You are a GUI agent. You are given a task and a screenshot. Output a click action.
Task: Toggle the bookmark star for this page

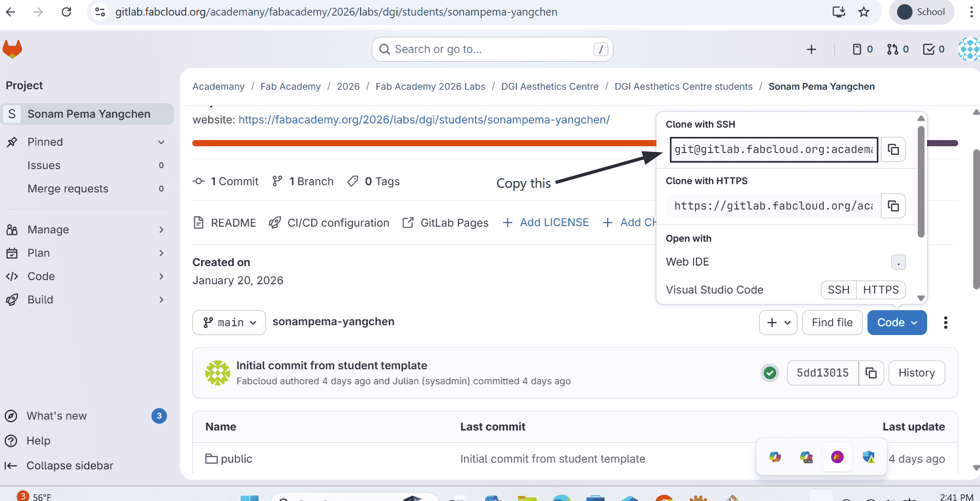[x=864, y=12]
